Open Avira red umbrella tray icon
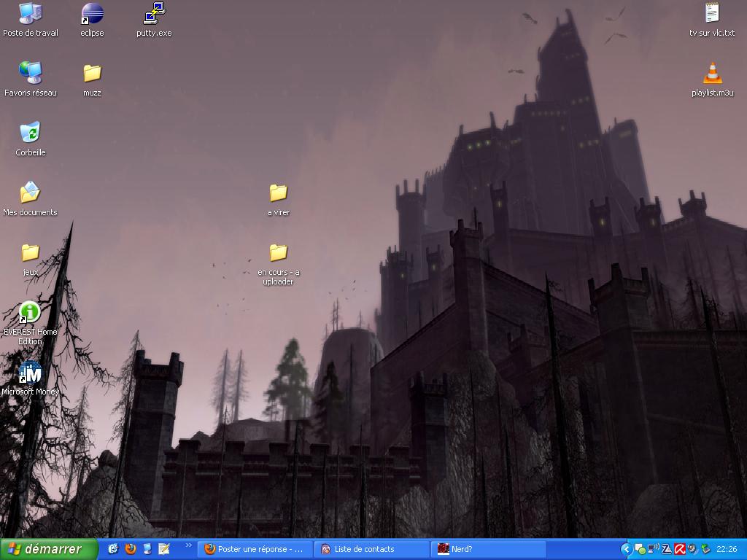This screenshot has height=560, width=747. [x=679, y=550]
